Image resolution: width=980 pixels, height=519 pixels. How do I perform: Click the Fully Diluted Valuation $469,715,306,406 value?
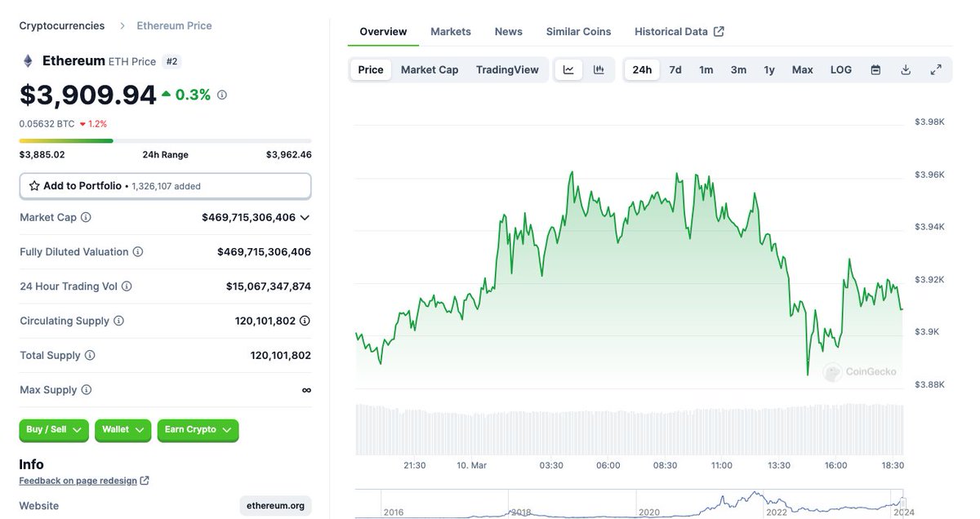point(265,252)
